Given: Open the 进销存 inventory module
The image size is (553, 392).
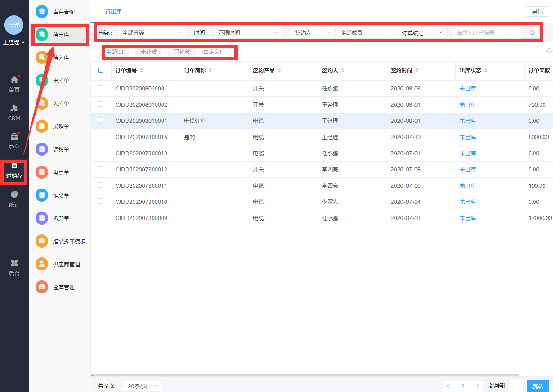Looking at the screenshot, I should tap(14, 172).
